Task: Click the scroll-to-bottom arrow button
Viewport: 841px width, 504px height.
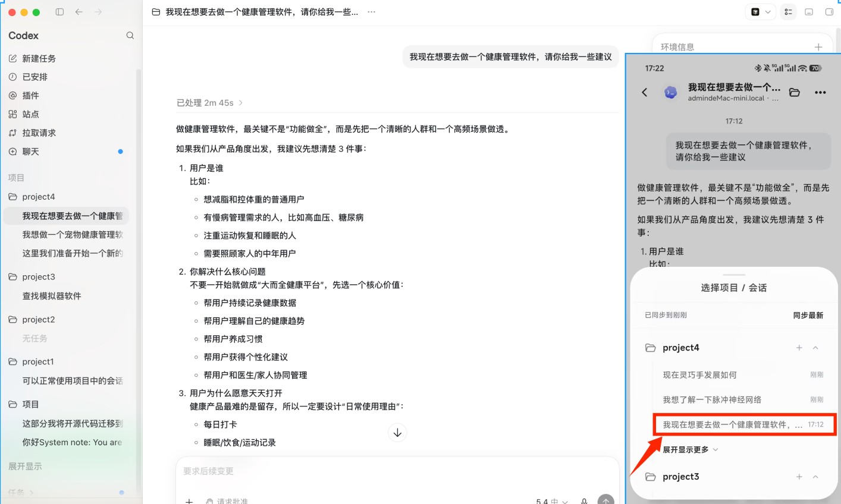Action: pos(397,433)
